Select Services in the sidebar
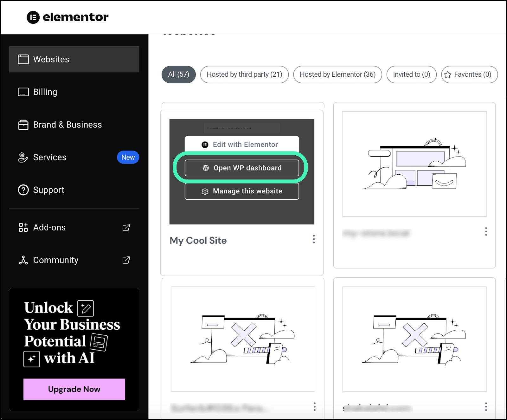Screen dimensions: 507x420 (74, 157)
